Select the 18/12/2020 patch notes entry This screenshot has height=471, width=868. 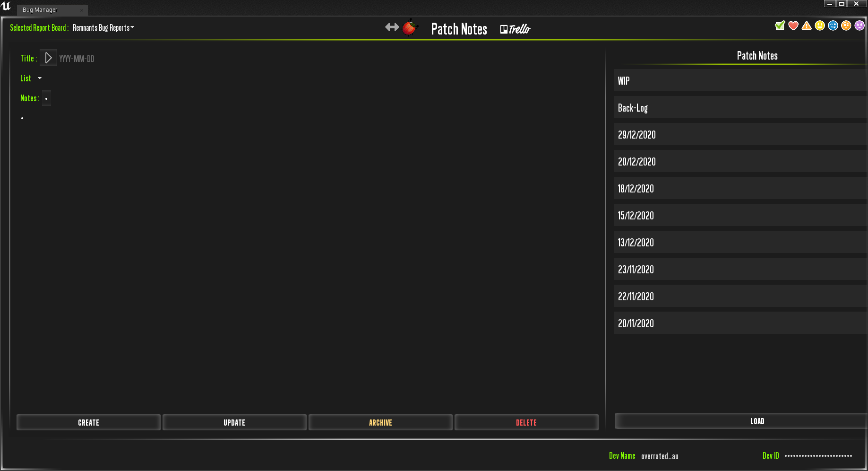coord(740,188)
